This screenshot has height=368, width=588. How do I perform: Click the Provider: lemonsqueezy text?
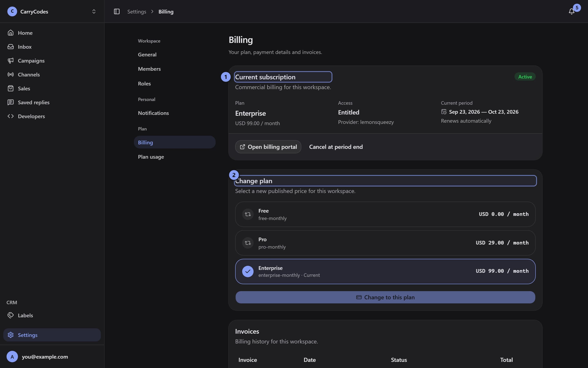pyautogui.click(x=366, y=122)
